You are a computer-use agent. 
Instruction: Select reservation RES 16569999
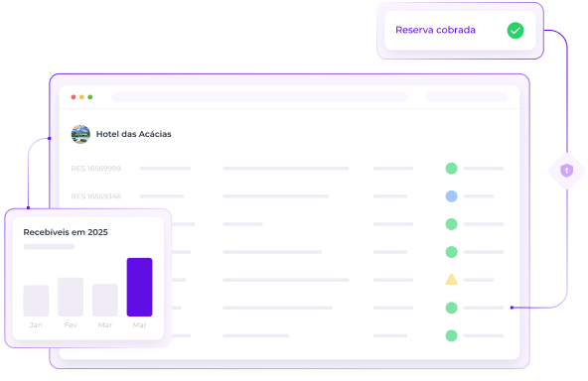coord(96,169)
